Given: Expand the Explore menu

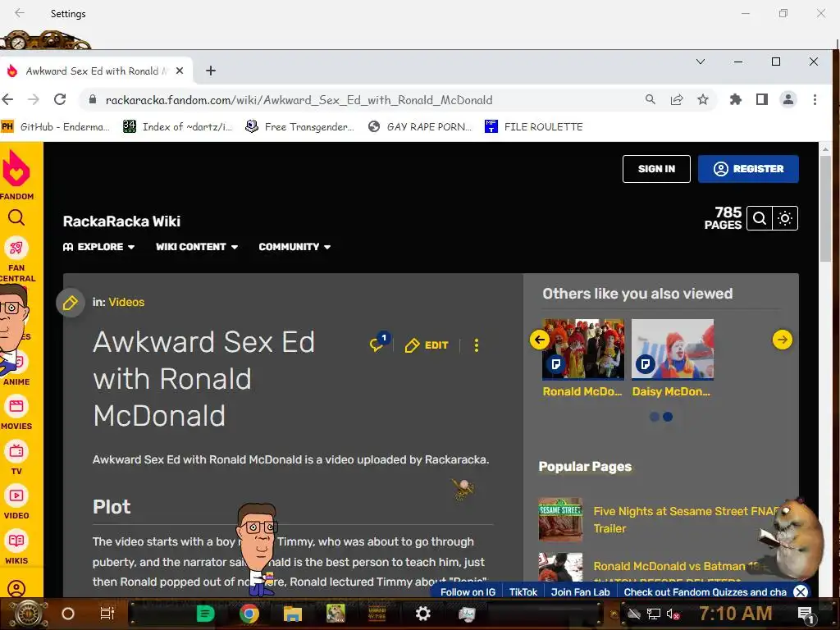Looking at the screenshot, I should click(98, 247).
